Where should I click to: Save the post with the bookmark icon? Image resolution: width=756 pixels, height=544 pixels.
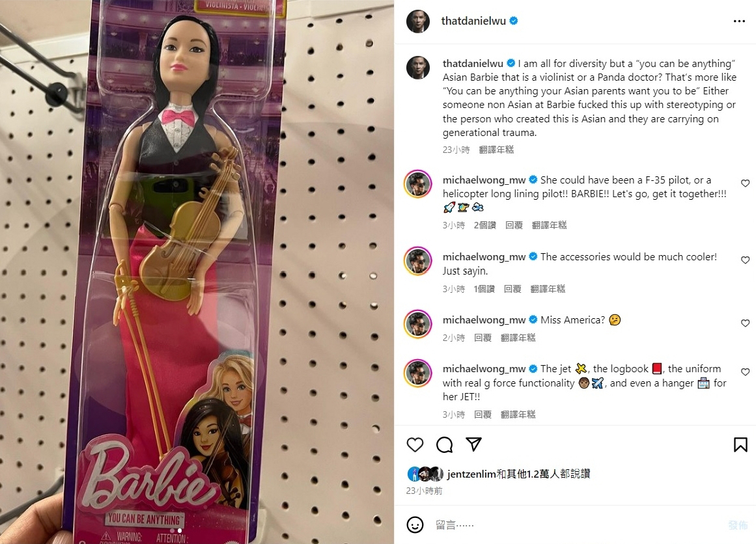pos(740,444)
